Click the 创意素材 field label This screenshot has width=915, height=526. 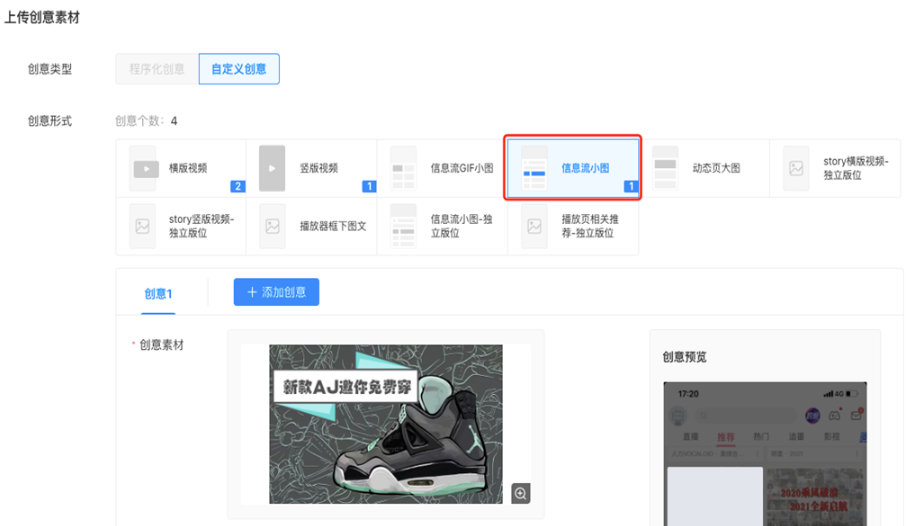click(161, 345)
